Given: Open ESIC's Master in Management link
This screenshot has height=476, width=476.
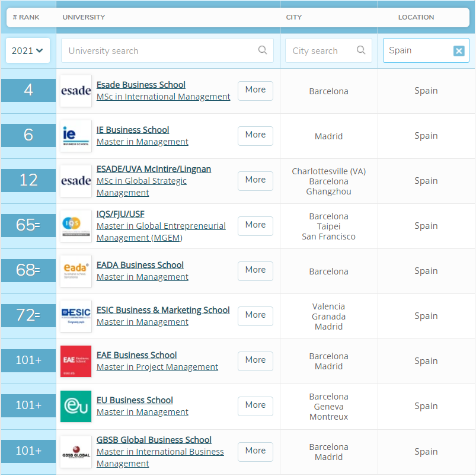Looking at the screenshot, I should tap(142, 322).
